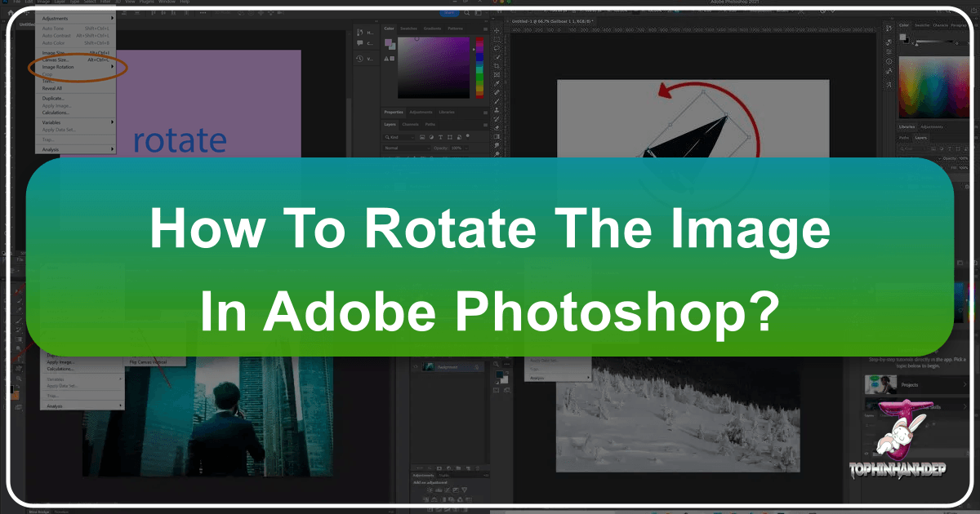
Task: Open the History panel icon left of Color panel
Action: [x=362, y=58]
